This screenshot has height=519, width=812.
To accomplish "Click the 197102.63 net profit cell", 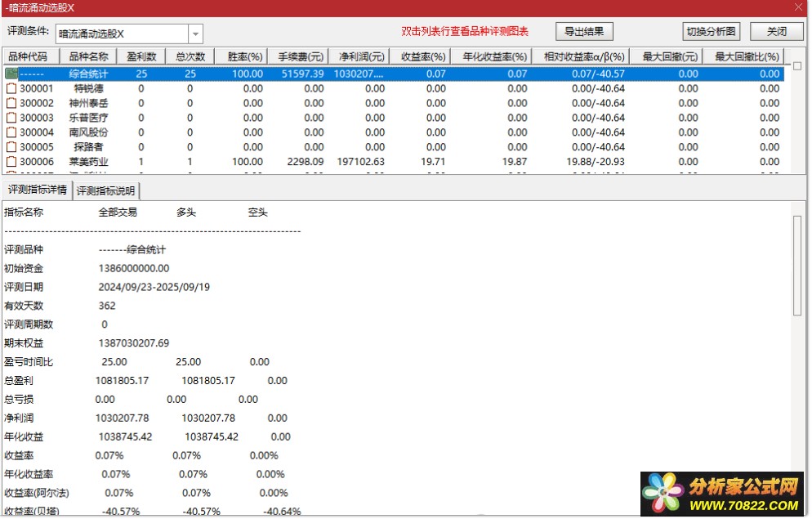I will click(360, 162).
